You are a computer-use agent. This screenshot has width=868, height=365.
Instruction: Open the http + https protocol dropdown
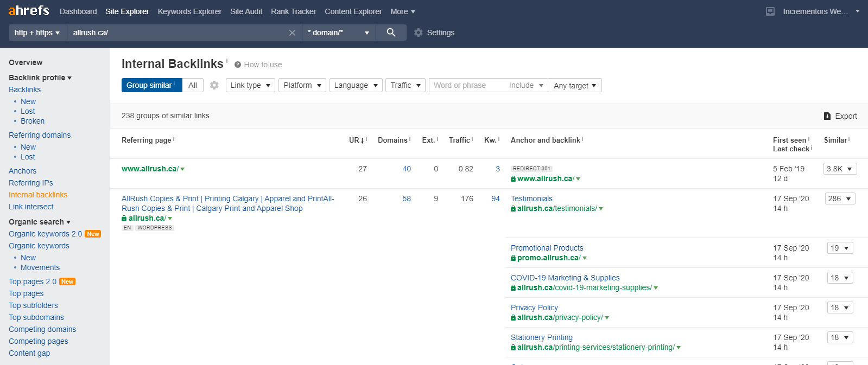click(37, 33)
